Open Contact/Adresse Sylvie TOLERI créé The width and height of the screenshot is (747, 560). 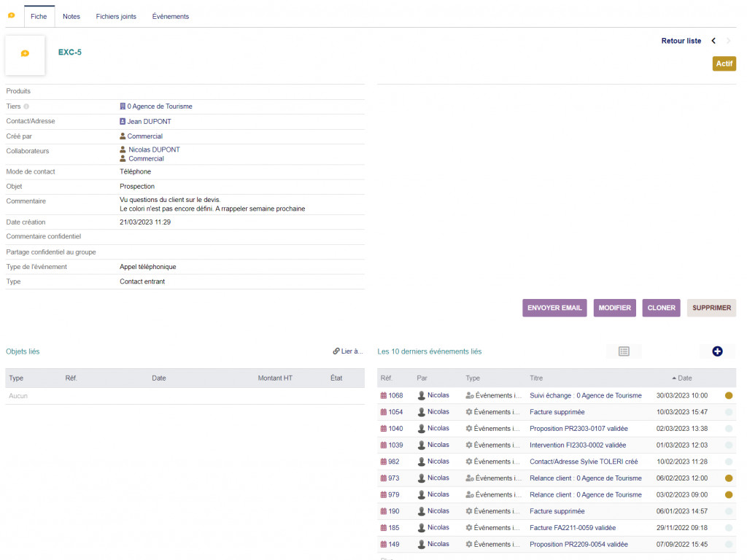pos(584,462)
